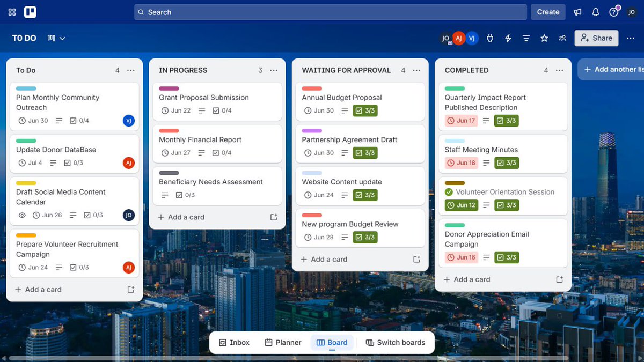The width and height of the screenshot is (644, 362).
Task: Click the 3/3 checklist badge on Annual Budget Proposal
Action: [365, 110]
